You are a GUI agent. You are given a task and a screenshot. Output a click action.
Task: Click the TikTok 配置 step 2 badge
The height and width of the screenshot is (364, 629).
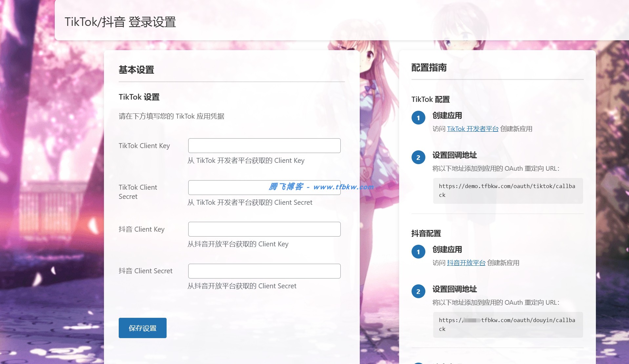coord(418,157)
